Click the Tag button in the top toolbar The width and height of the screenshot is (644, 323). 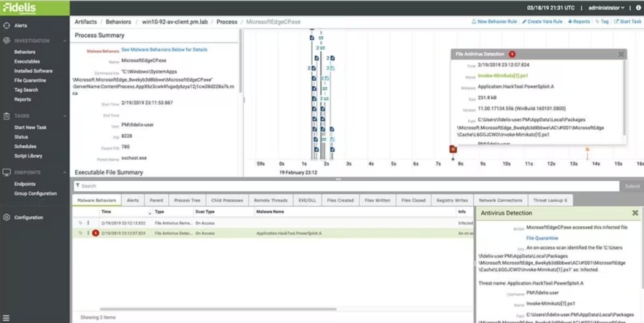pyautogui.click(x=602, y=21)
